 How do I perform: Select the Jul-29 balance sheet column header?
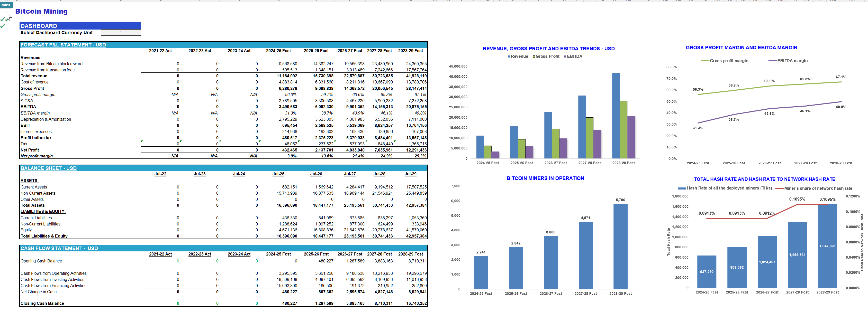[x=410, y=174]
